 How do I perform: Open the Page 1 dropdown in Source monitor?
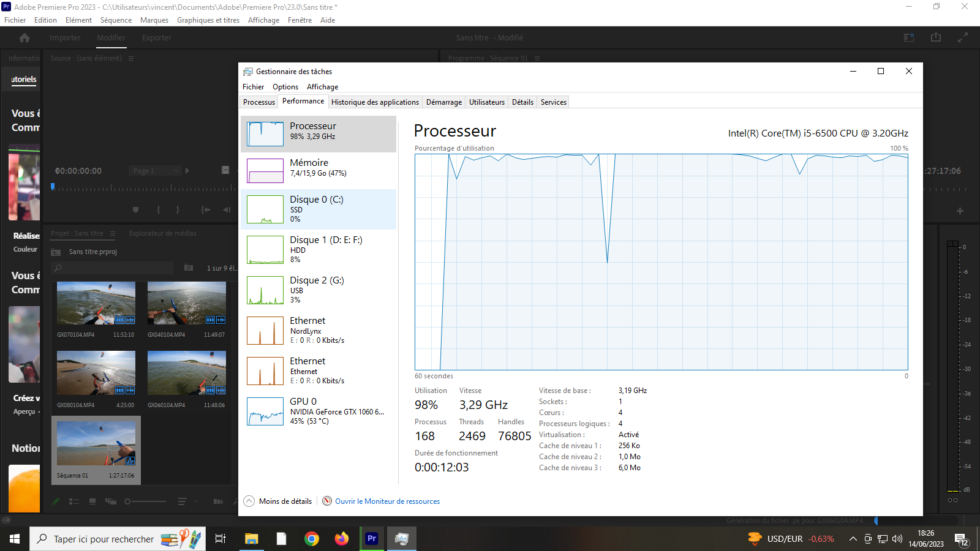pyautogui.click(x=156, y=171)
